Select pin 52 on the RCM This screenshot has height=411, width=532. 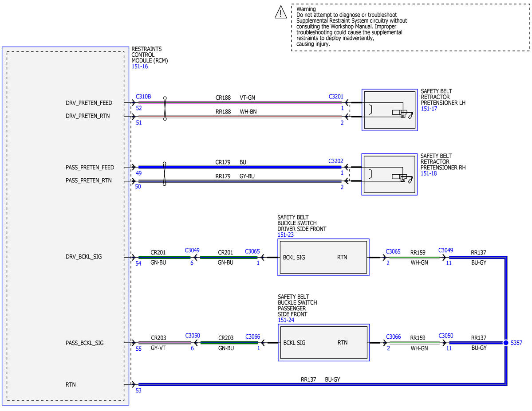(x=139, y=108)
